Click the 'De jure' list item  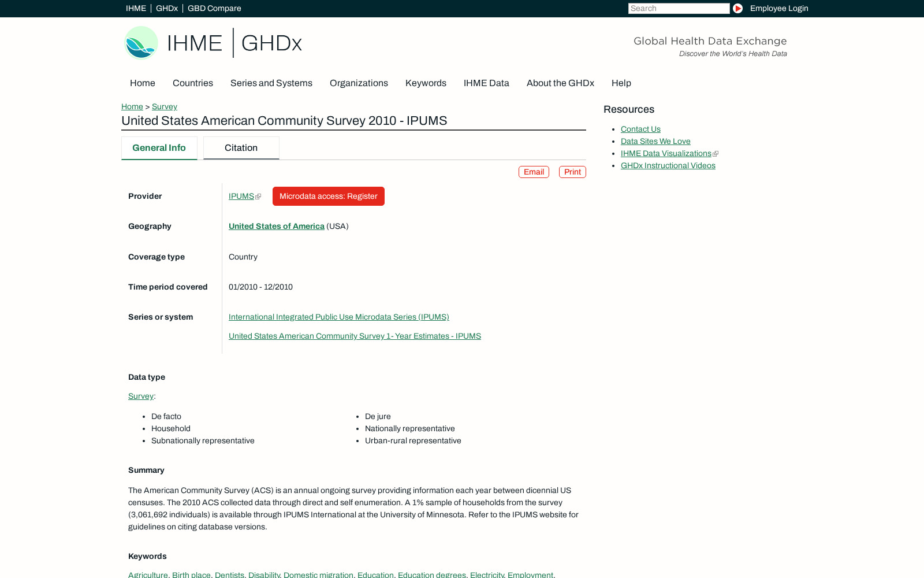(378, 417)
